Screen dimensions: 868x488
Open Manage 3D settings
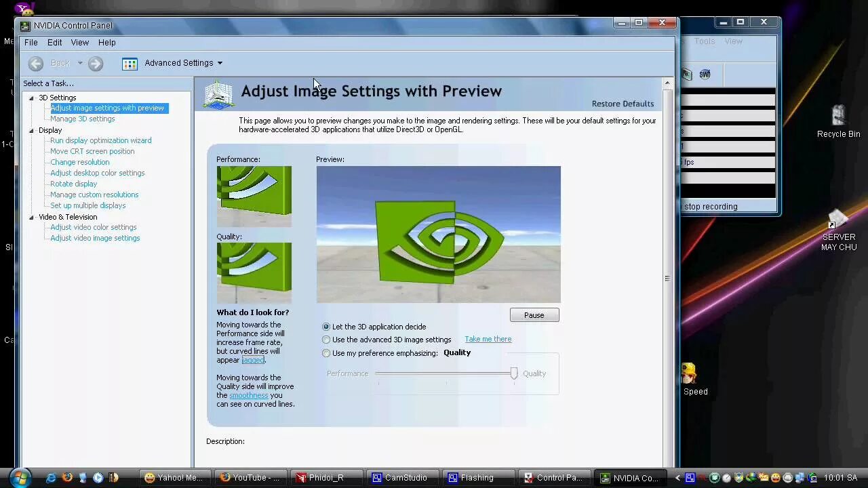point(83,119)
